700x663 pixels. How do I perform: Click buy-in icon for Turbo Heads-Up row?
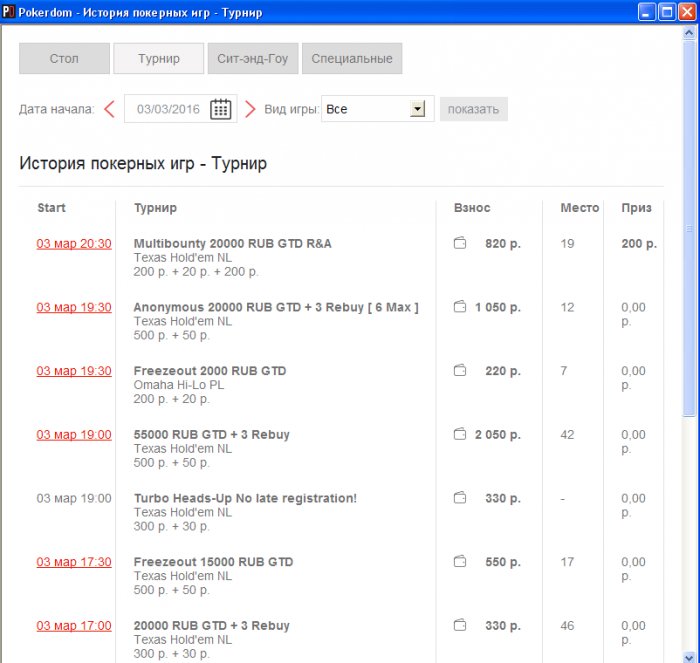pos(460,498)
